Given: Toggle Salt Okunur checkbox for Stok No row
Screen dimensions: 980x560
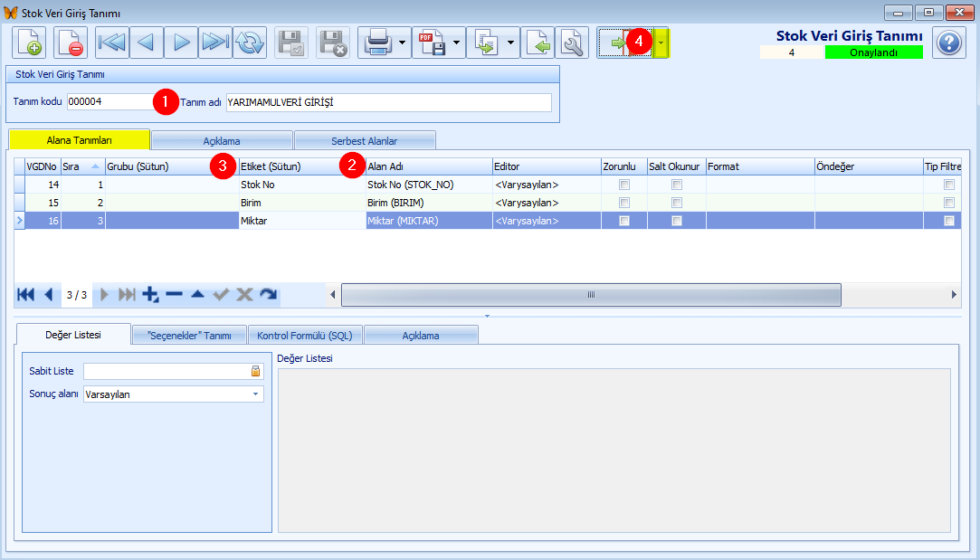Looking at the screenshot, I should [676, 185].
